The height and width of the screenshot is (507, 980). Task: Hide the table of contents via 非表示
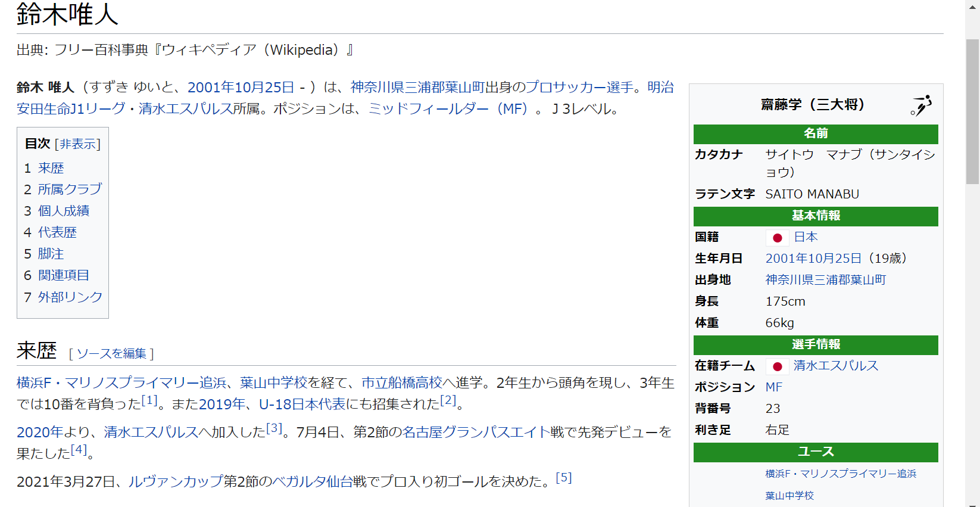tap(77, 144)
